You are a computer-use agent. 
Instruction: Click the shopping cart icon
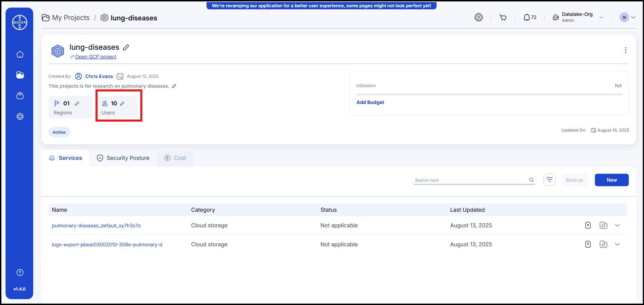tap(503, 17)
